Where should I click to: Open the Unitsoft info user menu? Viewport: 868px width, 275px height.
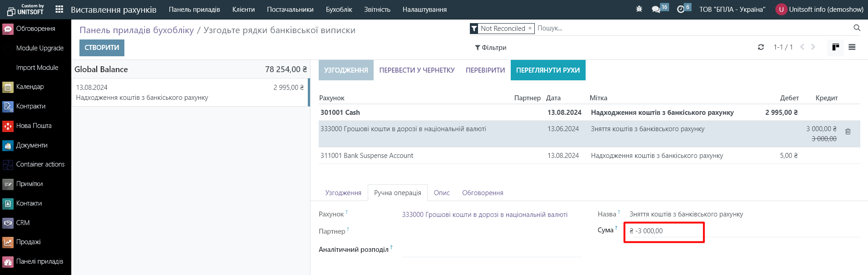click(820, 10)
